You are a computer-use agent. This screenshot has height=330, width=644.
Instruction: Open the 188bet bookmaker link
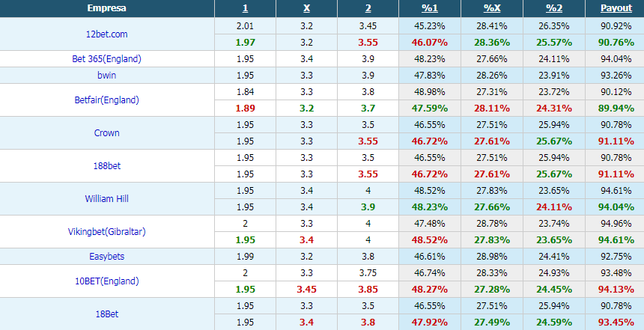tap(107, 165)
